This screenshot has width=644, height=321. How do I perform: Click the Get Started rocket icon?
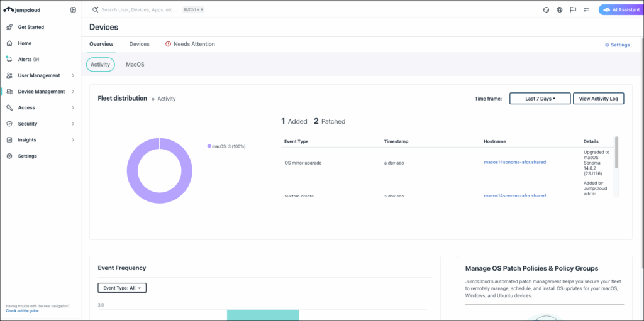coord(9,28)
